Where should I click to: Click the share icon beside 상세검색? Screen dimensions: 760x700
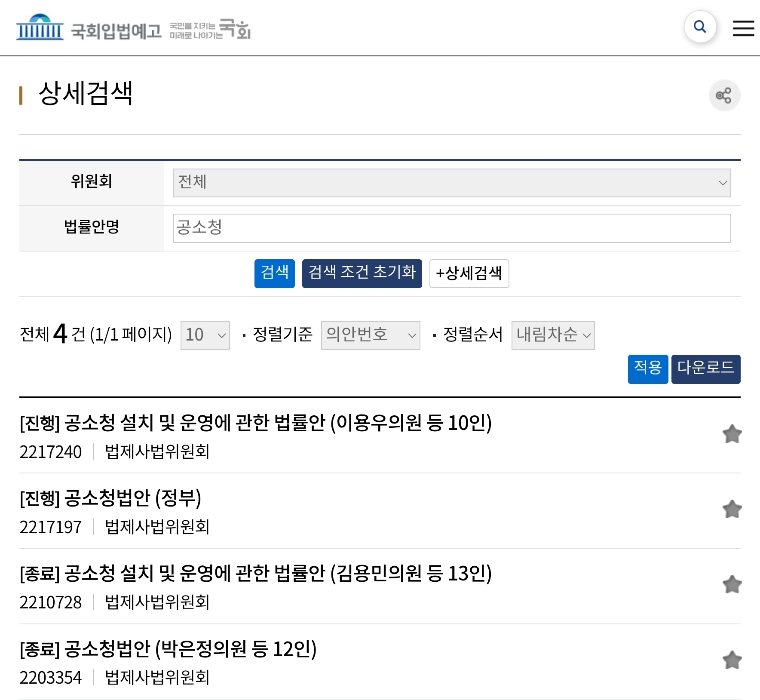724,95
